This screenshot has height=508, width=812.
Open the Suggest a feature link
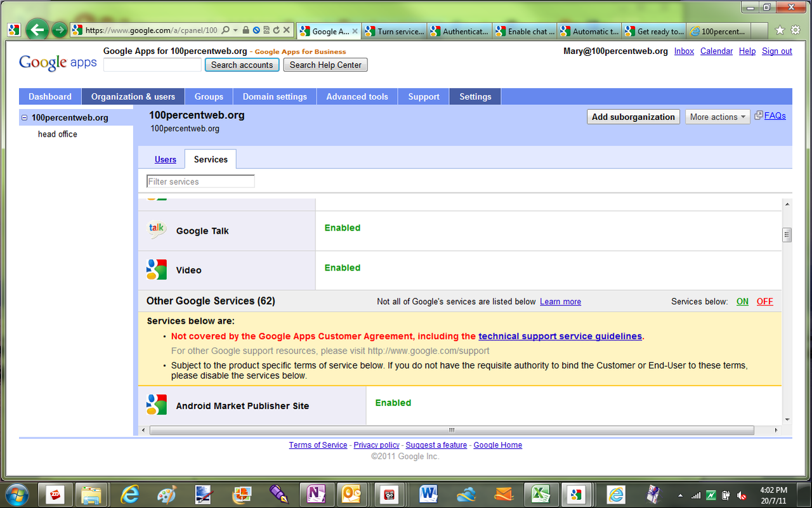[436, 445]
